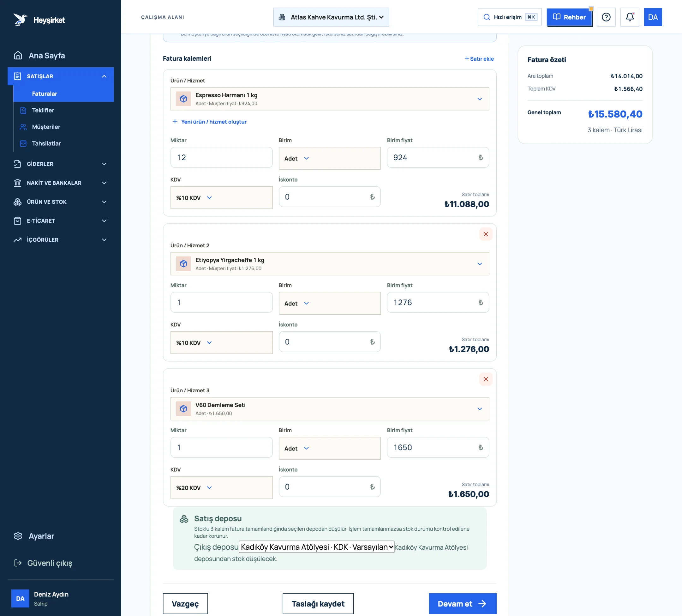Change the %20 KDV tax rate dropdown
The height and width of the screenshot is (616, 682).
(221, 487)
